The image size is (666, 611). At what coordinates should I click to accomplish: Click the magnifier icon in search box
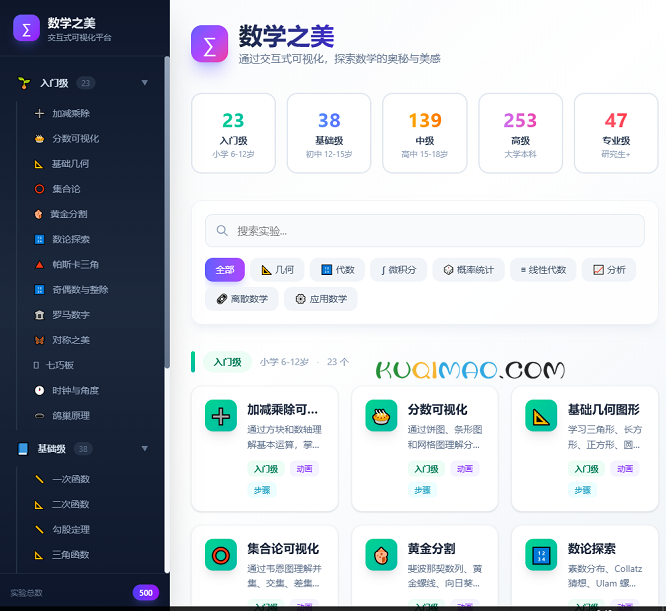coord(222,231)
